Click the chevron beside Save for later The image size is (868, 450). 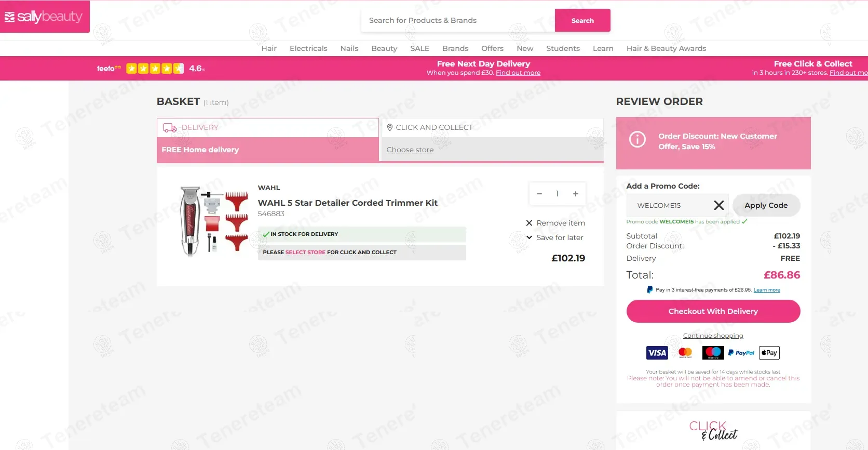(x=529, y=237)
